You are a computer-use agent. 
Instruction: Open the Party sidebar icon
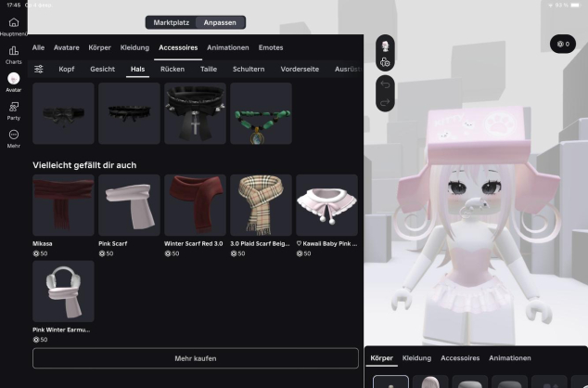coord(13,110)
